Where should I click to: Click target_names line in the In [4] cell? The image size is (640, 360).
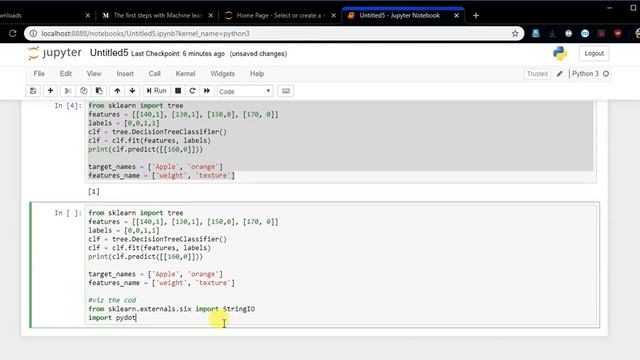[x=156, y=167]
